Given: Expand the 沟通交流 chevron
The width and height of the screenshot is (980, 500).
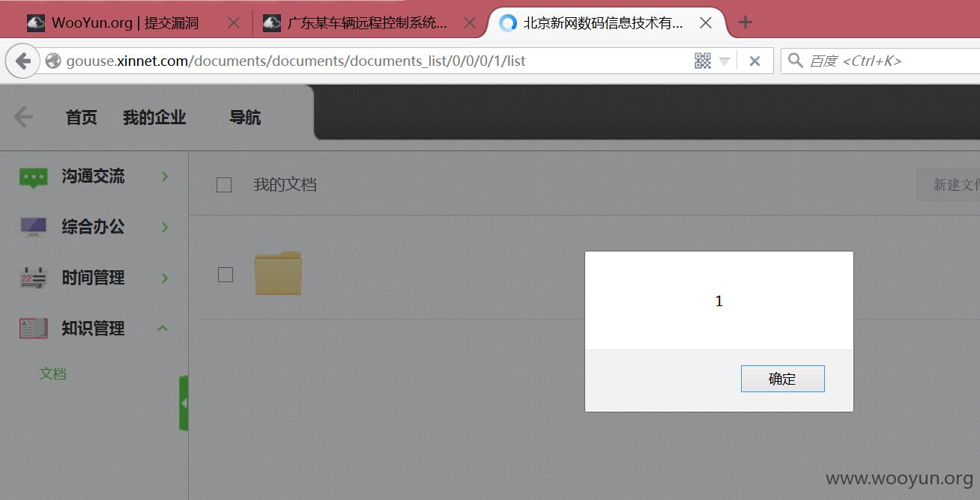Looking at the screenshot, I should click(165, 177).
